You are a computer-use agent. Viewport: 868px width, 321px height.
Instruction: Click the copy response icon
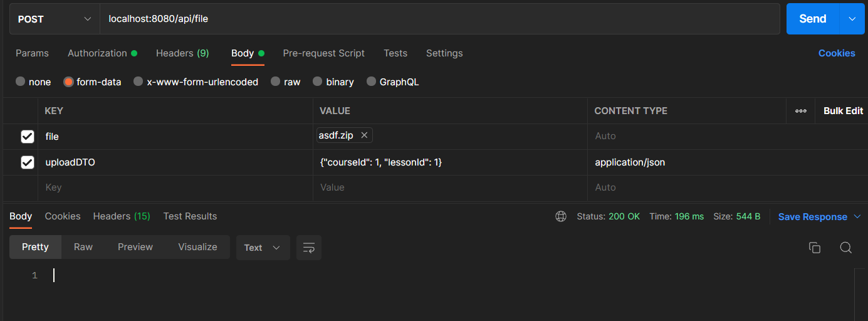click(815, 248)
